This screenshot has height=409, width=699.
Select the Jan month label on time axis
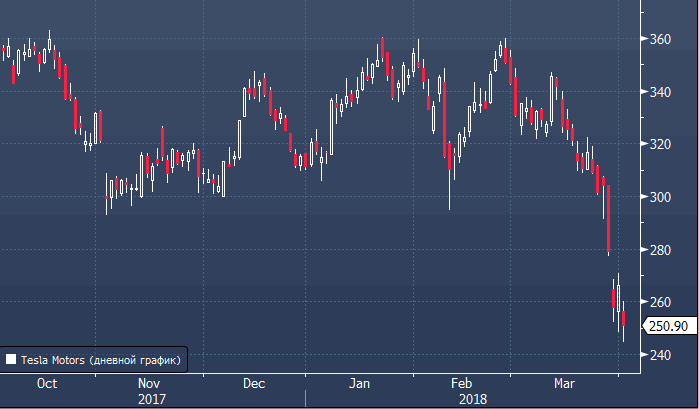(x=360, y=383)
